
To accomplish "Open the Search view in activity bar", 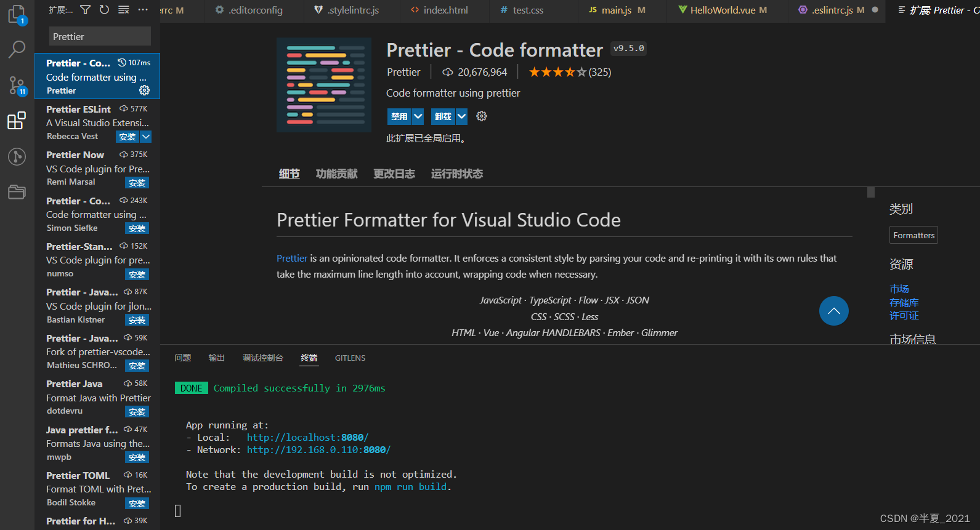I will (x=17, y=49).
